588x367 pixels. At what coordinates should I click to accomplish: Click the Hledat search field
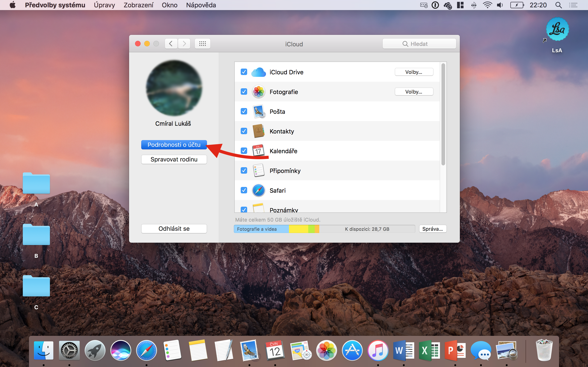(x=419, y=44)
